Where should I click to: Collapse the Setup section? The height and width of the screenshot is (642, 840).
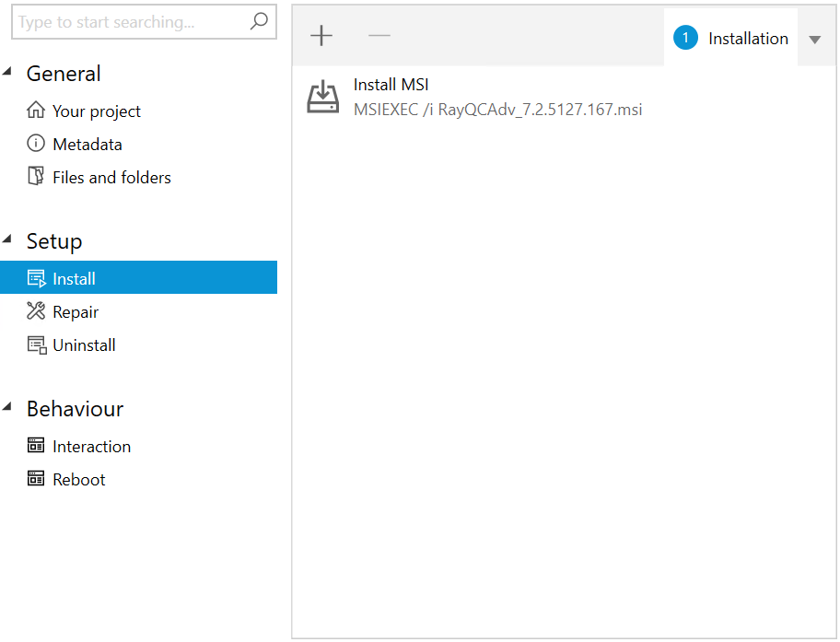[8, 241]
